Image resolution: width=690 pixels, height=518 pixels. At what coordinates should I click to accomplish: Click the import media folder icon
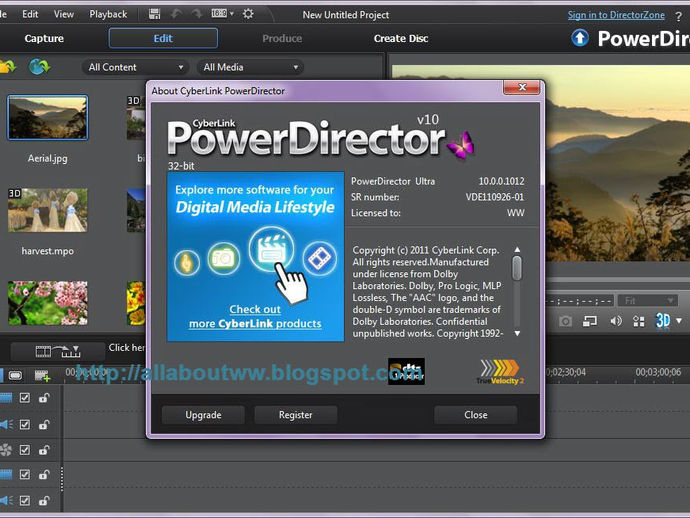pos(7,67)
